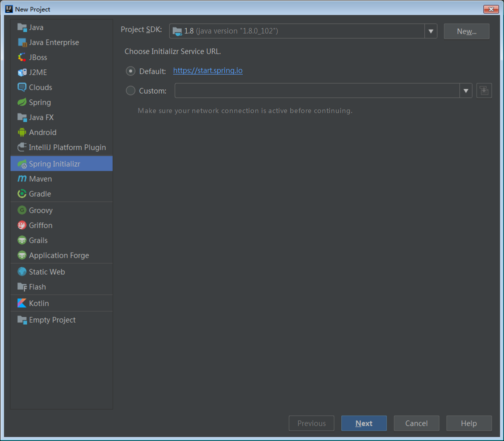Screen dimensions: 504x441
Task: Select the Griffon row label
Action: click(41, 225)
